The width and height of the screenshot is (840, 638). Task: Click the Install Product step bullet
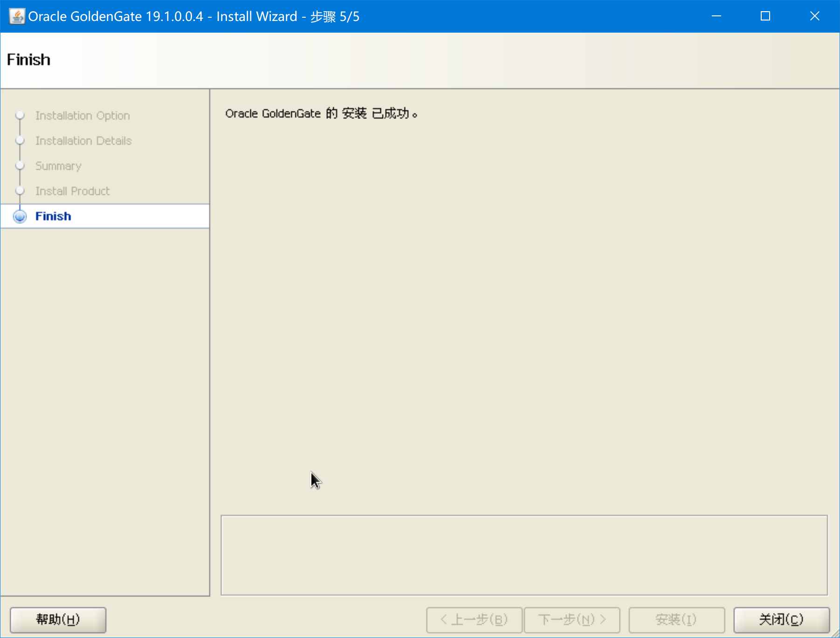point(20,191)
